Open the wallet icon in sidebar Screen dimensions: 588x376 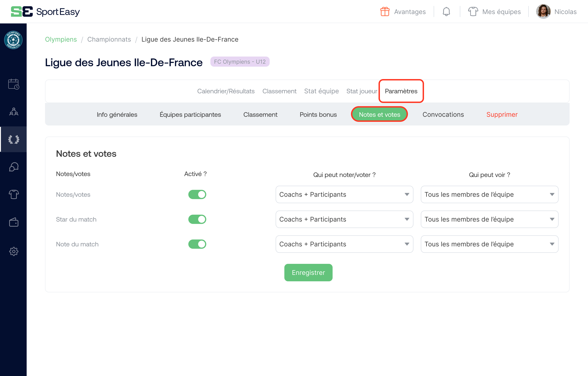pyautogui.click(x=13, y=222)
